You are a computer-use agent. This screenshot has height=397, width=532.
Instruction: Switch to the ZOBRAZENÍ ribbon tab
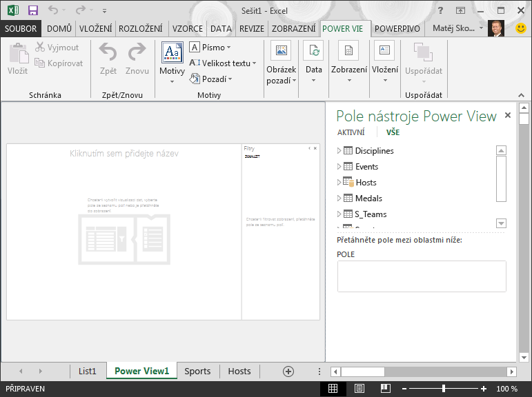(x=293, y=28)
